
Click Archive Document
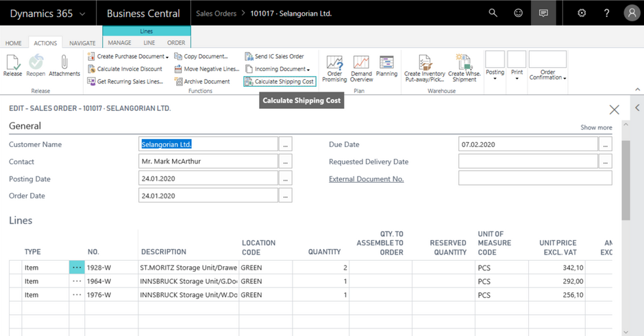[202, 81]
